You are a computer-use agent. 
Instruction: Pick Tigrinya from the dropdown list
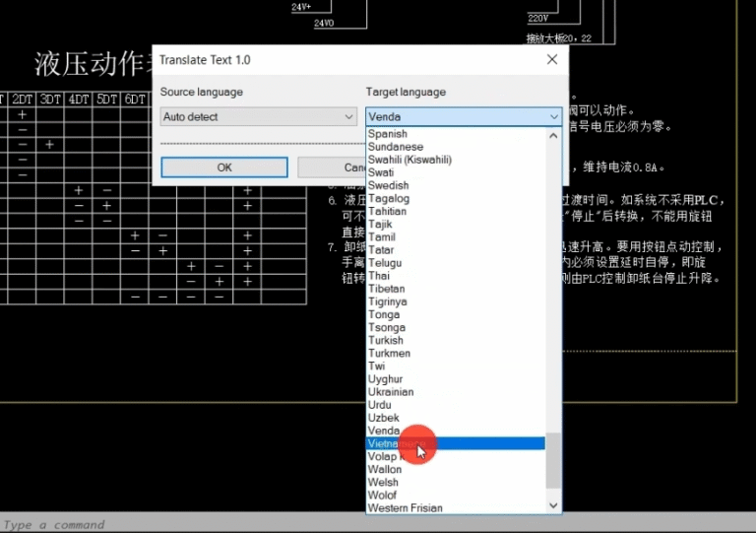point(456,301)
